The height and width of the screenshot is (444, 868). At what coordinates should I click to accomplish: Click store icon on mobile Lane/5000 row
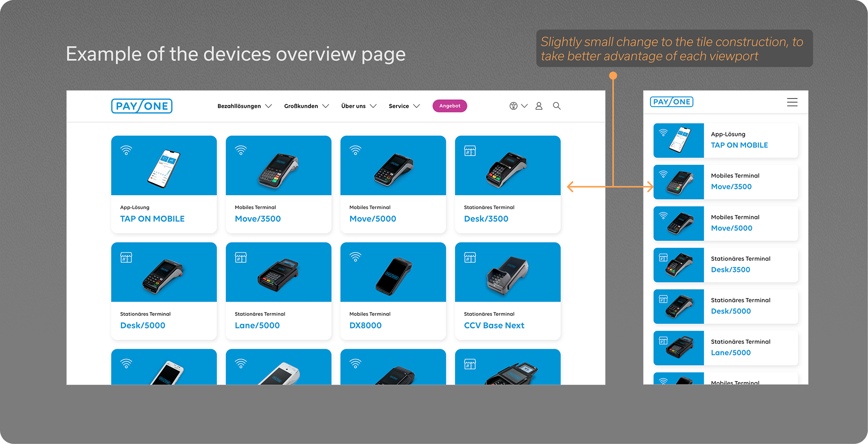click(x=663, y=341)
